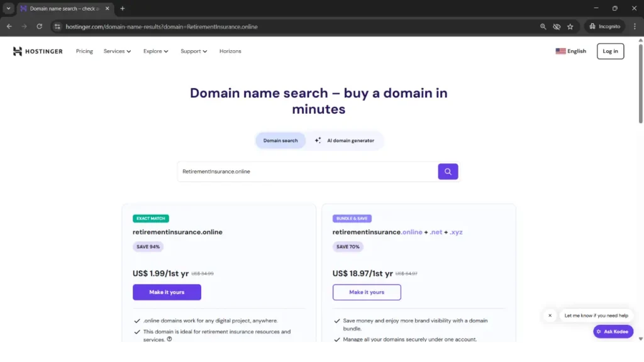
Task: Expand the Support menu
Action: point(194,52)
